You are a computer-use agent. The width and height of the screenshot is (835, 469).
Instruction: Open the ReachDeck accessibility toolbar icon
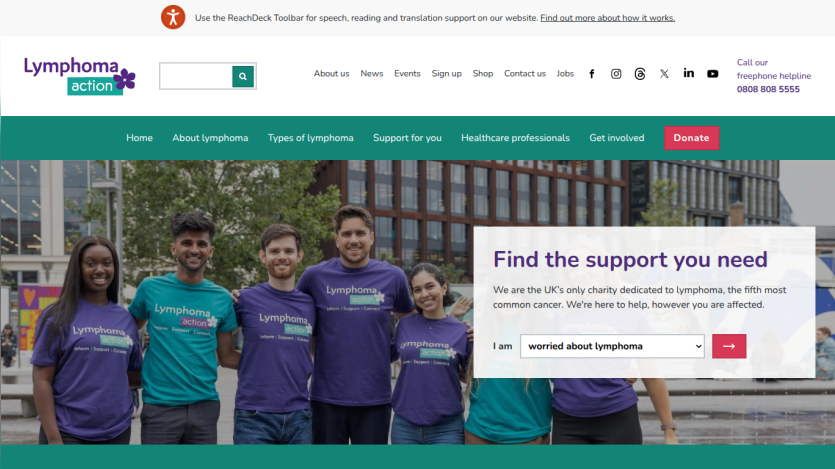173,17
